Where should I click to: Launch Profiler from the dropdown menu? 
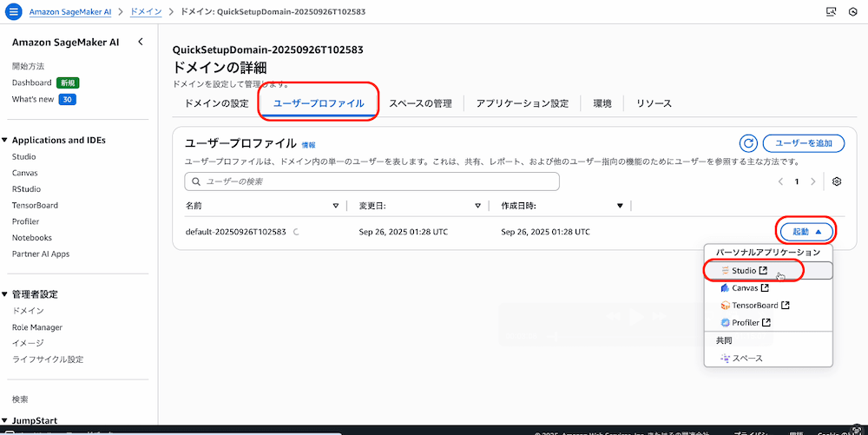[x=768, y=323]
